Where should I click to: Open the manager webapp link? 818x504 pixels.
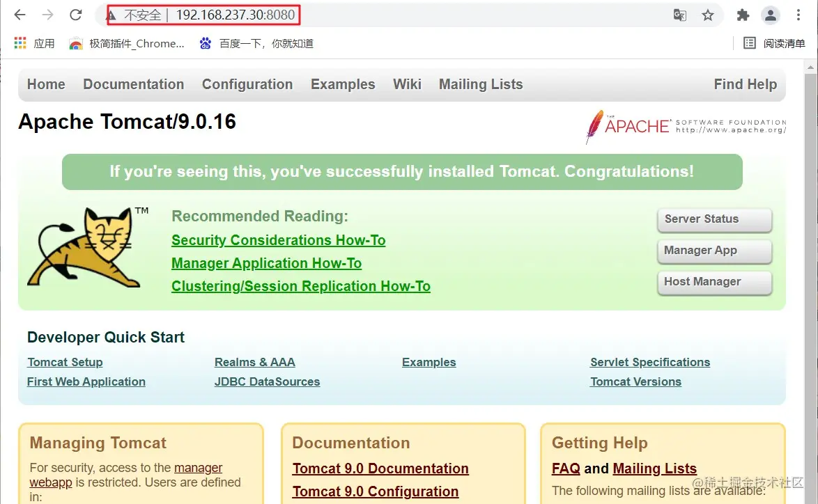click(199, 468)
